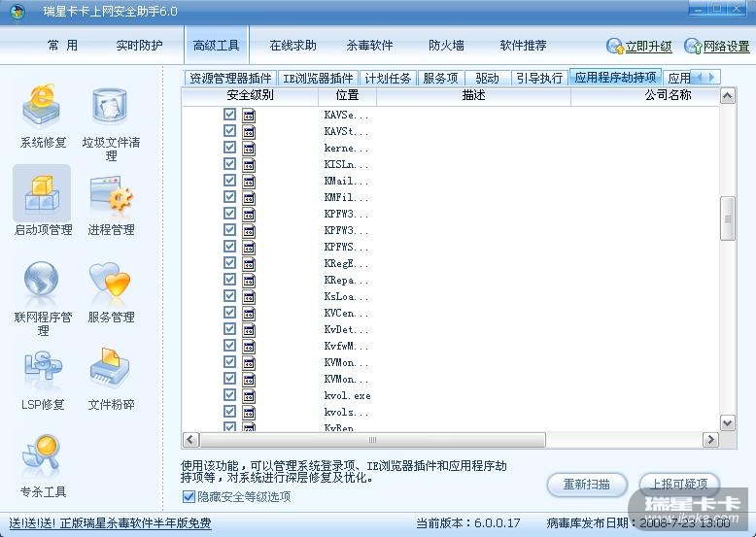Image resolution: width=756 pixels, height=537 pixels.
Task: Click the file icon in the KsLoa... row
Action: pyautogui.click(x=249, y=297)
